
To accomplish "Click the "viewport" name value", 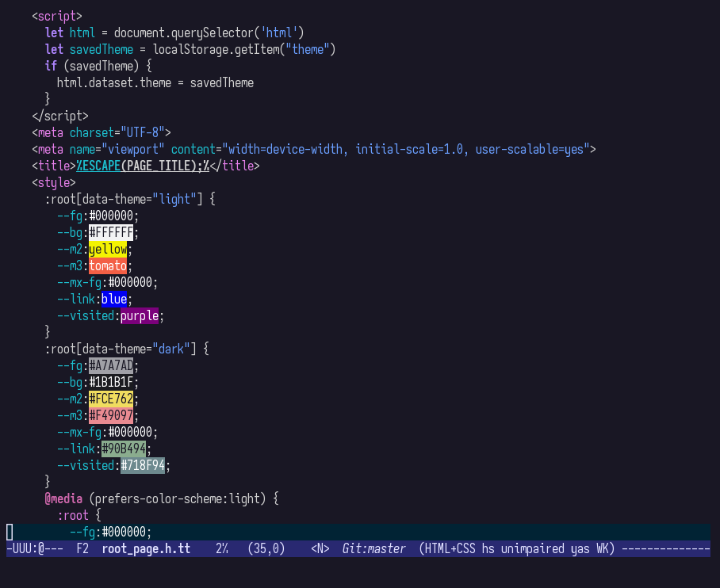I will click(132, 149).
